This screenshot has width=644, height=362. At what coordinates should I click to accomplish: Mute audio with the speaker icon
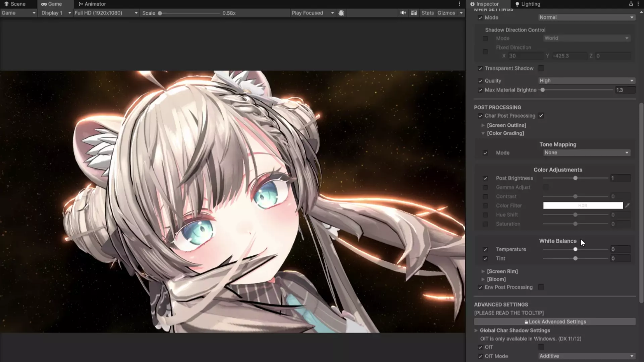403,13
